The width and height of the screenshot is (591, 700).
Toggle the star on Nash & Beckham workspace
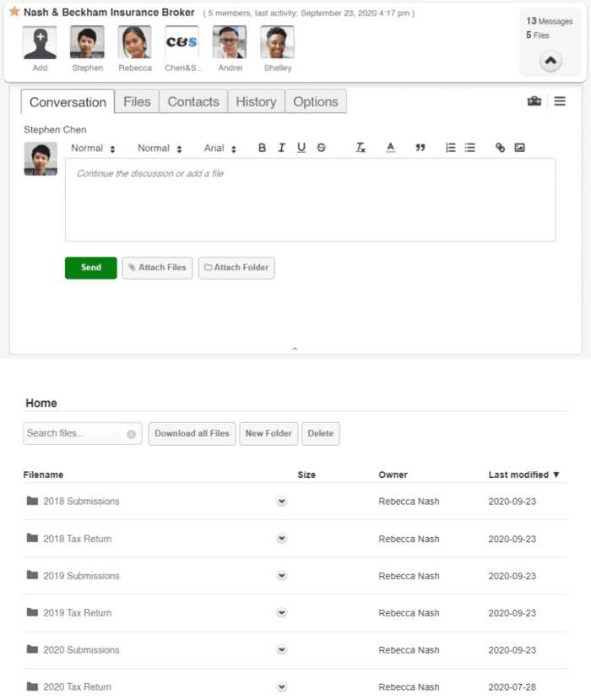point(14,12)
